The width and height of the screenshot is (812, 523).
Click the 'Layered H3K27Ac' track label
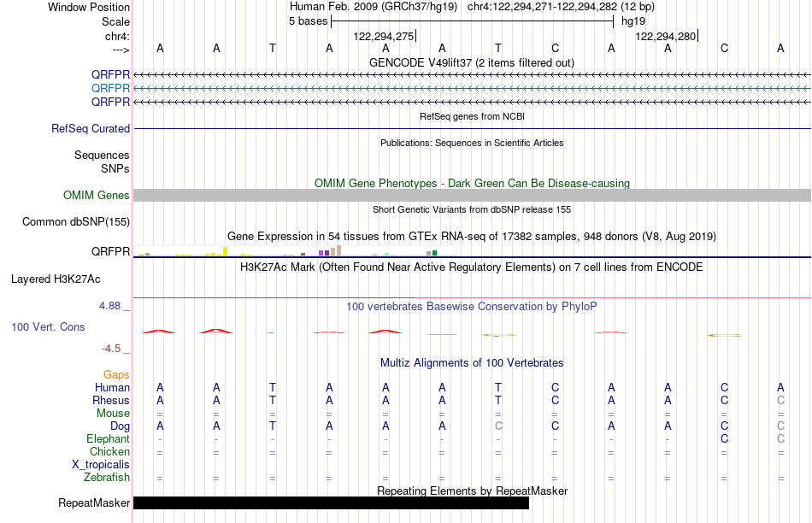(x=56, y=279)
